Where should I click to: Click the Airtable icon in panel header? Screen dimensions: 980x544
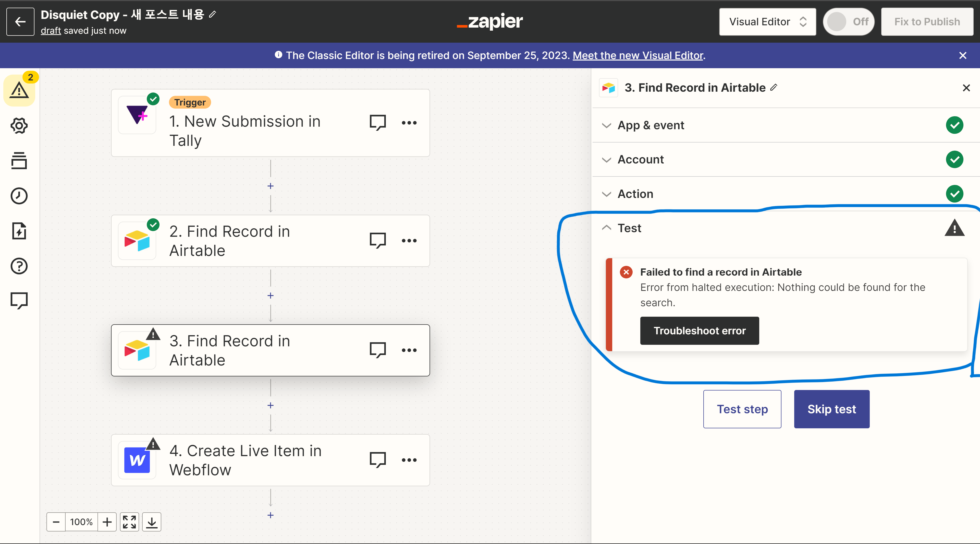click(x=608, y=88)
